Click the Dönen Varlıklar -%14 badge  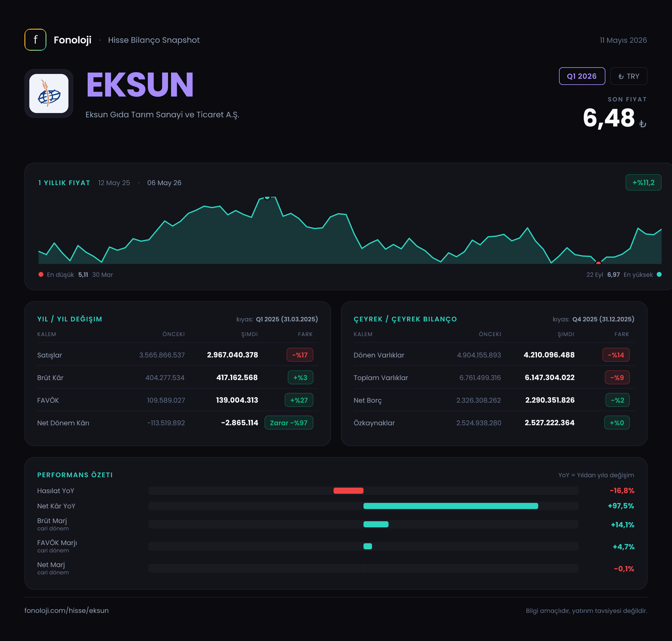pos(616,355)
